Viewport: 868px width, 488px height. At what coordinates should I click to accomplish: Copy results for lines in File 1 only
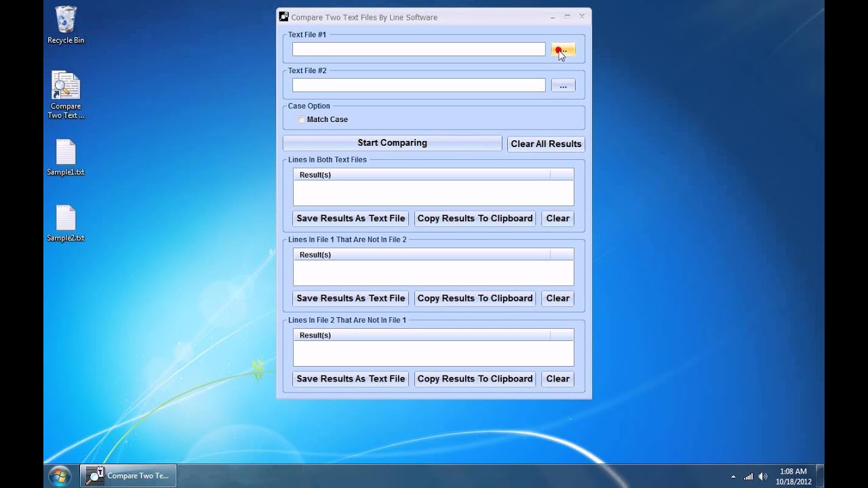[475, 298]
